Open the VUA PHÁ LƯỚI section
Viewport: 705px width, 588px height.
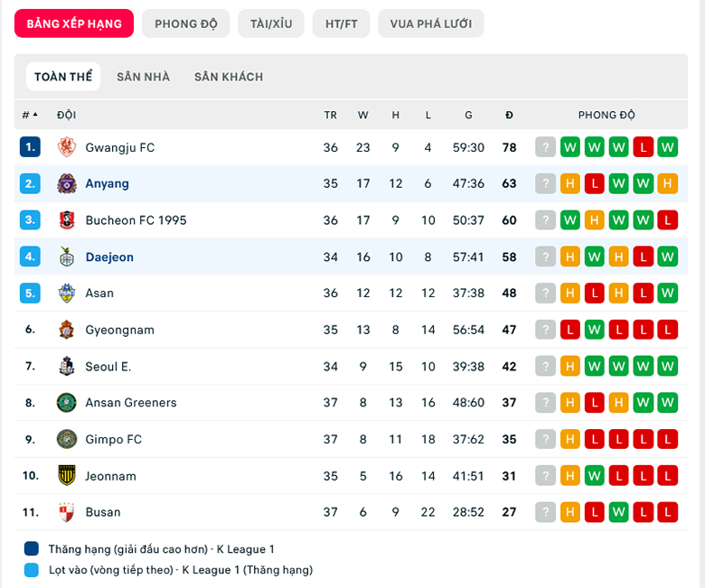(431, 23)
